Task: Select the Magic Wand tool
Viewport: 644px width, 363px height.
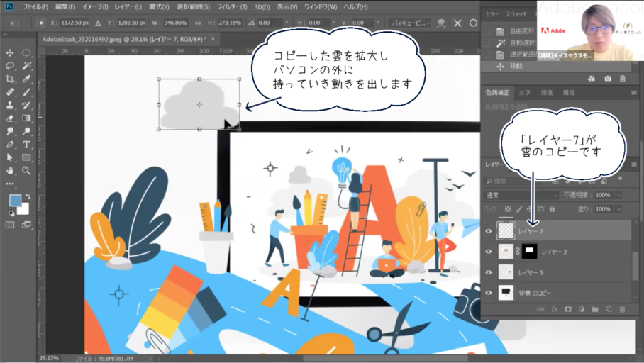Action: coord(26,66)
